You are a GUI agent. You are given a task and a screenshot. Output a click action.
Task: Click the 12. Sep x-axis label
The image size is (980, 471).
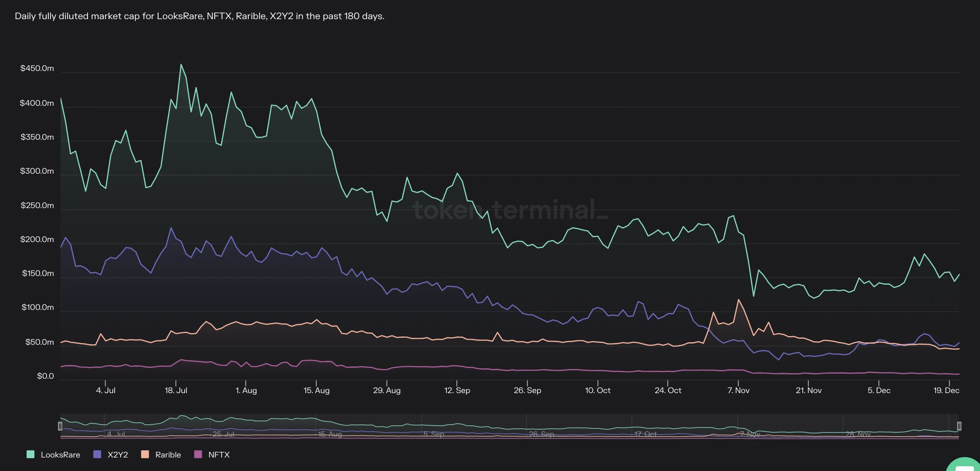point(457,390)
